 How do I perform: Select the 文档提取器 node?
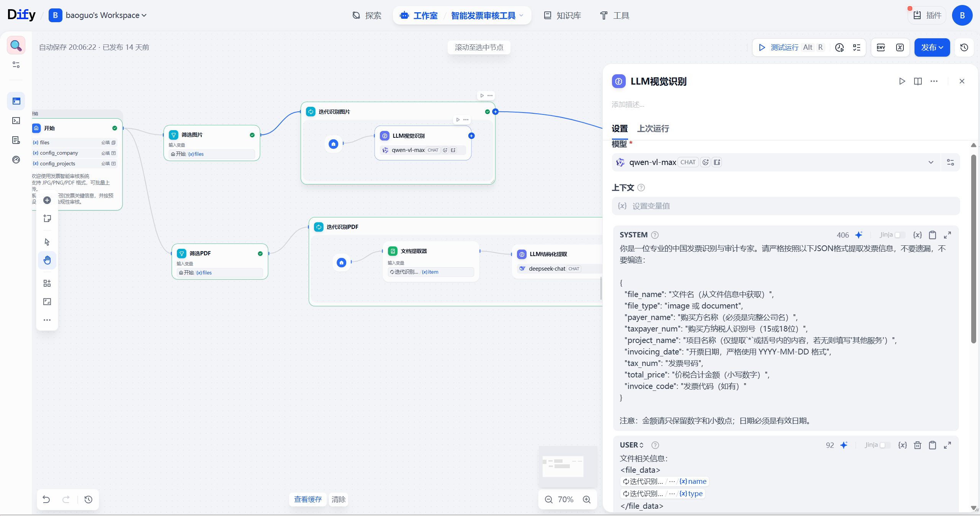(x=431, y=261)
